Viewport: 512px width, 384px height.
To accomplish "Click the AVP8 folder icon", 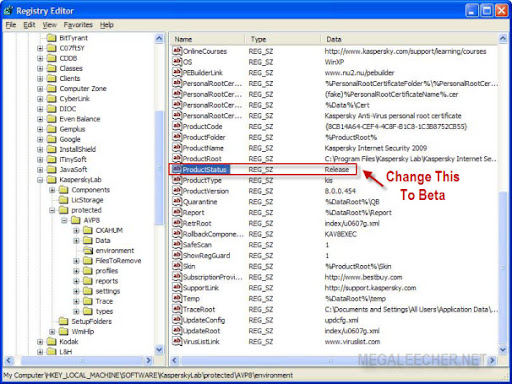I will click(76, 220).
